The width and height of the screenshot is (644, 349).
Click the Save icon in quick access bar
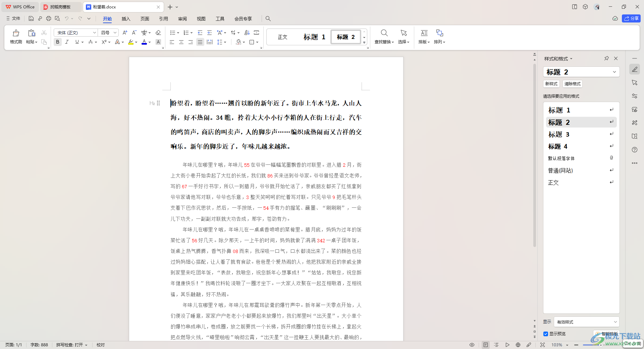[31, 18]
